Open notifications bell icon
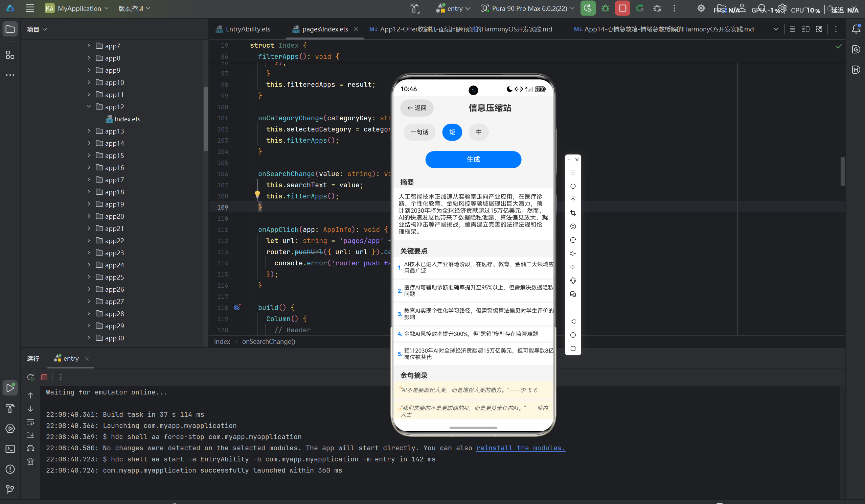Image resolution: width=865 pixels, height=504 pixels. tap(856, 29)
